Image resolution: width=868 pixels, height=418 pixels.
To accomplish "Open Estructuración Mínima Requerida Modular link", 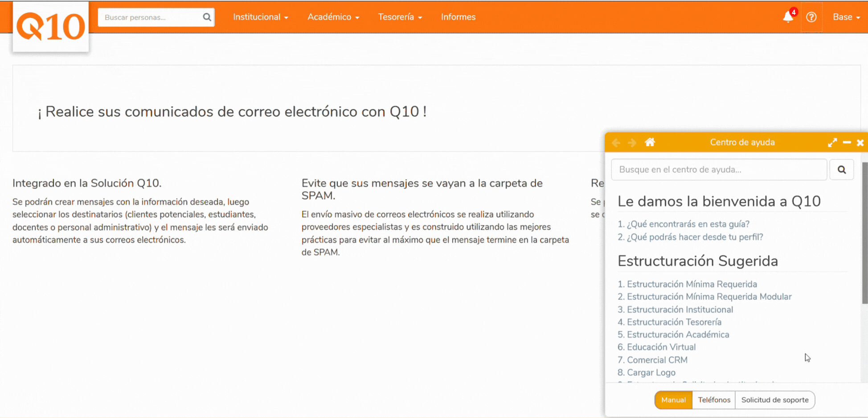I will pos(709,297).
